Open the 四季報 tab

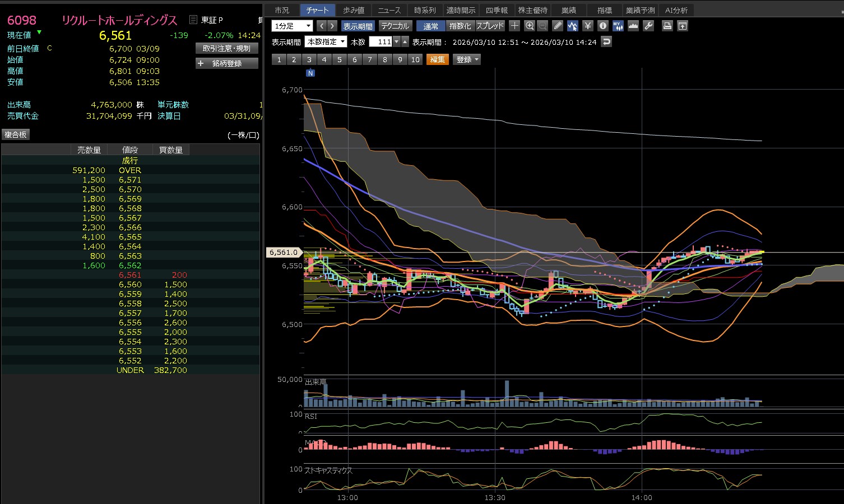(x=497, y=10)
